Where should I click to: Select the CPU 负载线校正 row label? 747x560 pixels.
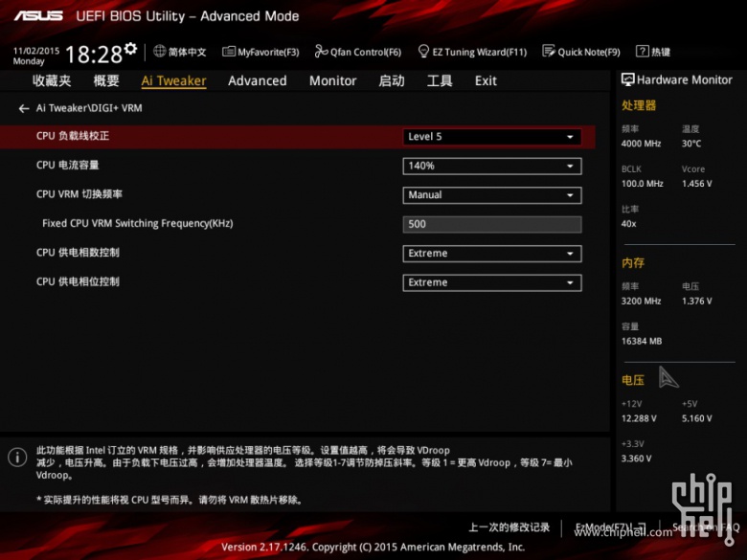pyautogui.click(x=73, y=136)
